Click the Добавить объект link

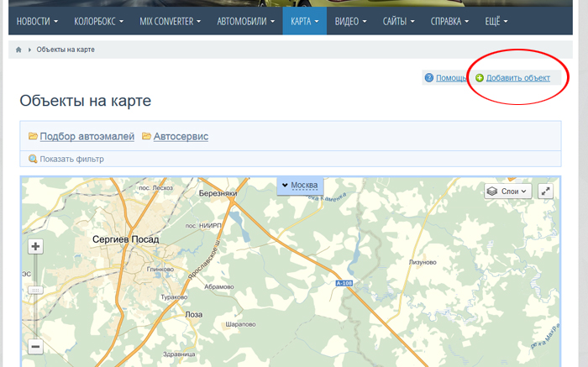518,78
